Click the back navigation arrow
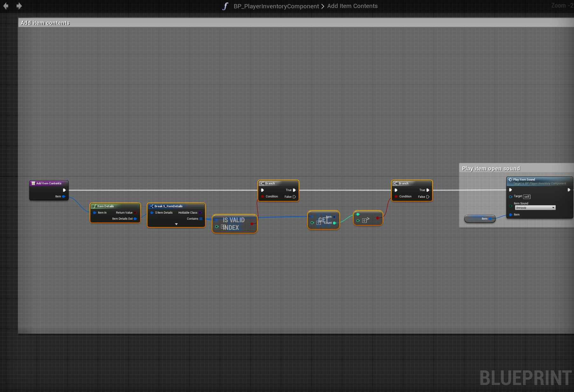This screenshot has height=392, width=574. [6, 6]
